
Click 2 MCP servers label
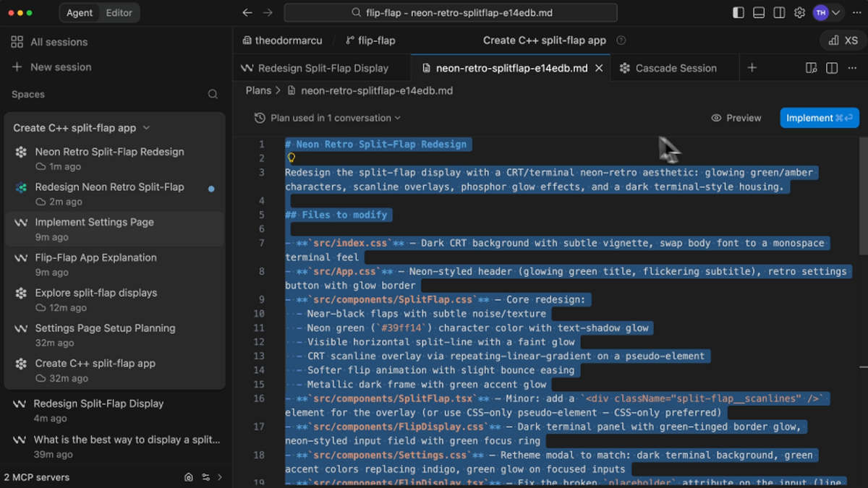(37, 477)
